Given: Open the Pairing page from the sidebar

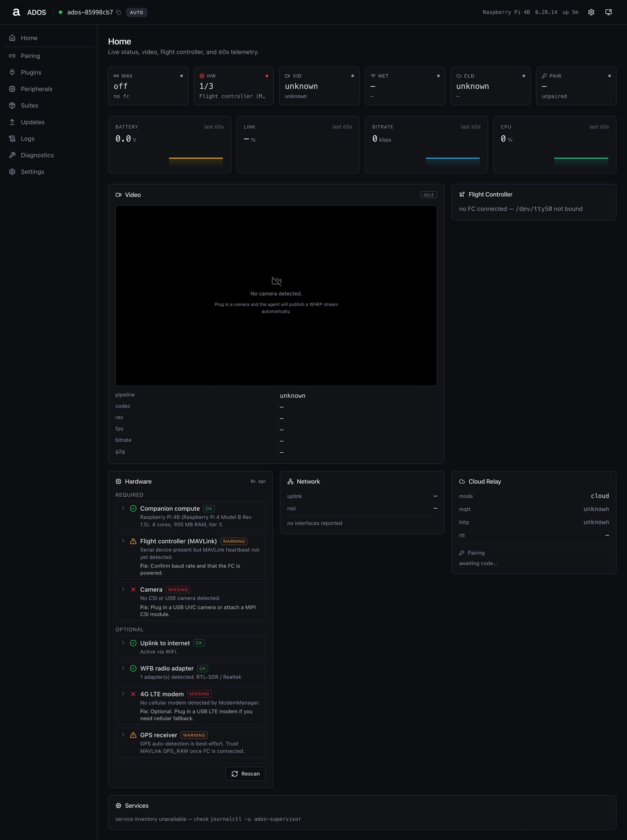Looking at the screenshot, I should tap(49, 56).
